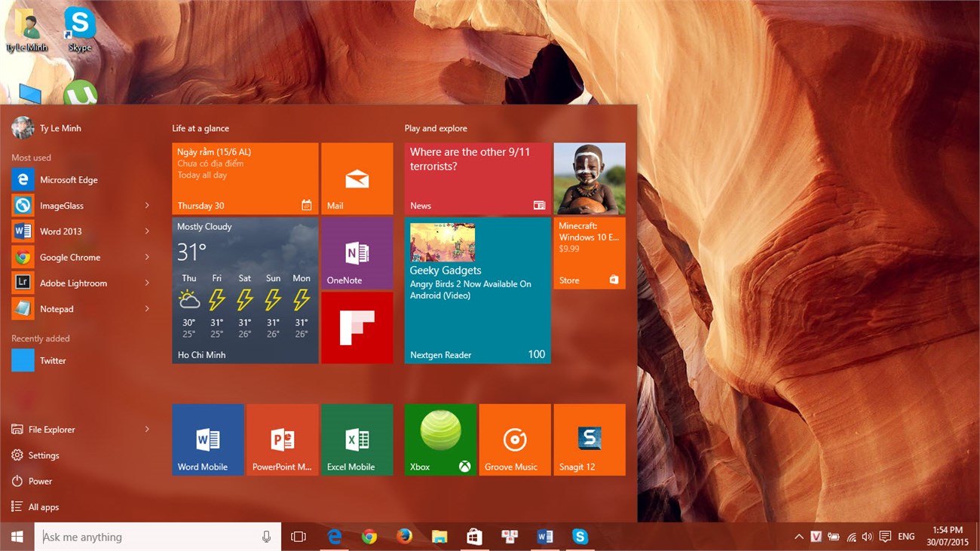This screenshot has width=980, height=551.
Task: Show hidden system tray icons
Action: coord(798,537)
